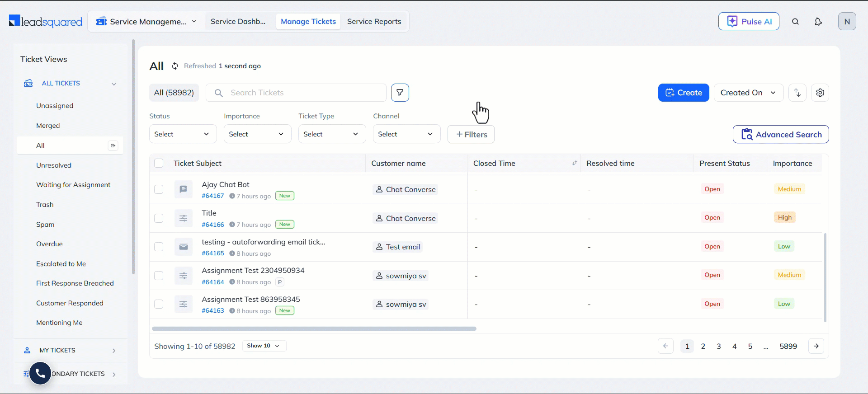Open the Unresolved ticket view
The height and width of the screenshot is (394, 868).
[x=54, y=165]
